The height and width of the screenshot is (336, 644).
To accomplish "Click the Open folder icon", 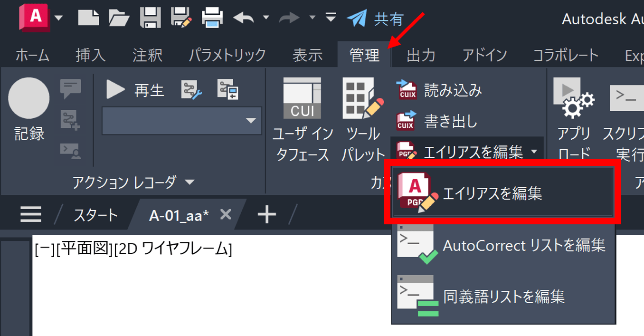I will pyautogui.click(x=119, y=18).
